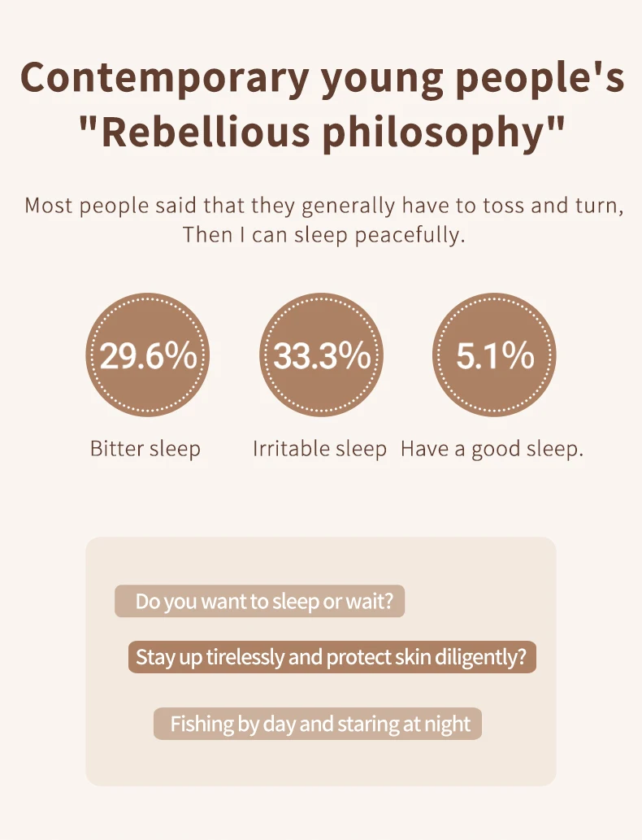Viewport: 642px width, 840px height.
Task: Click the 5.1% number text
Action: coord(495,355)
